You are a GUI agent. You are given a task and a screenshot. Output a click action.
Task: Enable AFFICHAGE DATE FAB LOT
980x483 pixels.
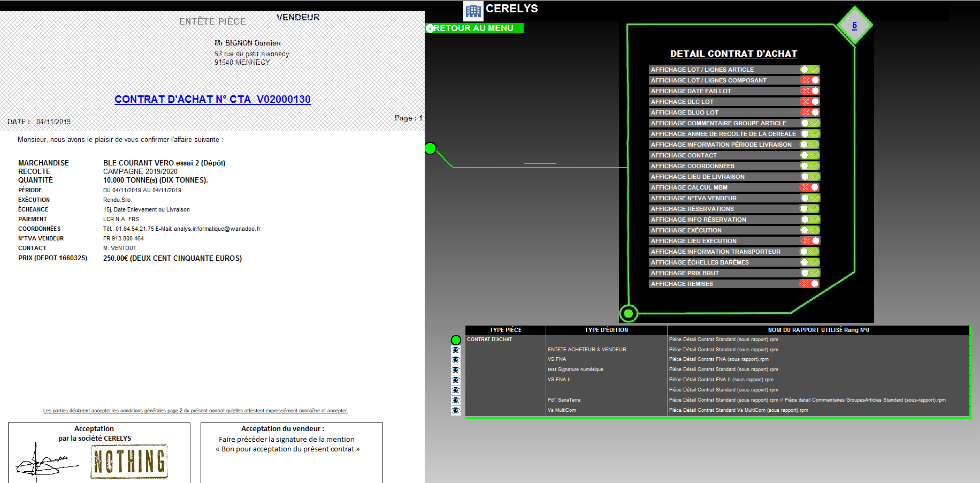pos(809,90)
